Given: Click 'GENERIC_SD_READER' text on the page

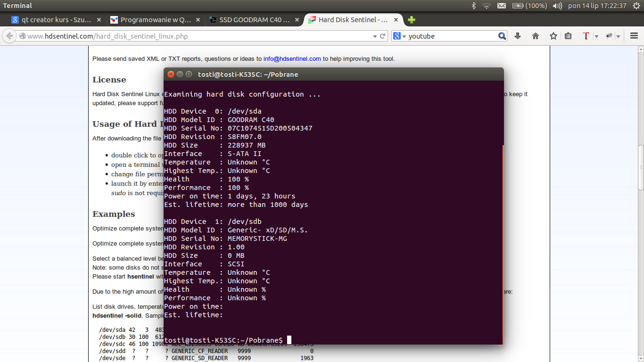Looking at the screenshot, I should (x=200, y=358).
